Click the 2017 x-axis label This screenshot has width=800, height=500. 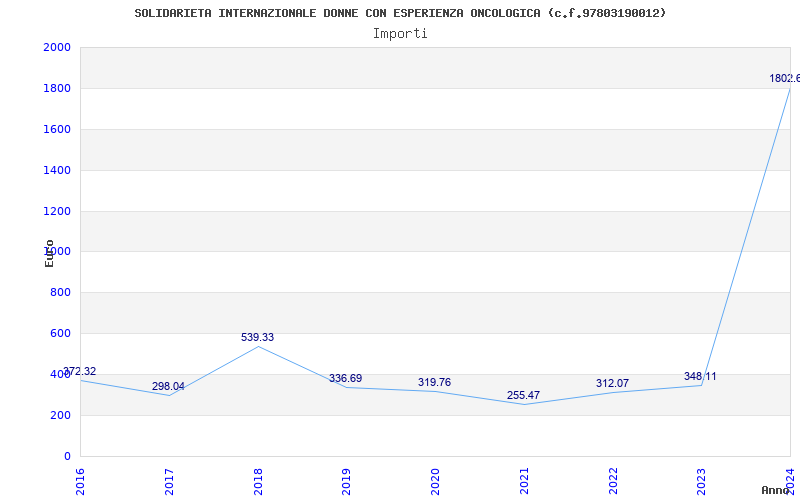[x=169, y=482]
